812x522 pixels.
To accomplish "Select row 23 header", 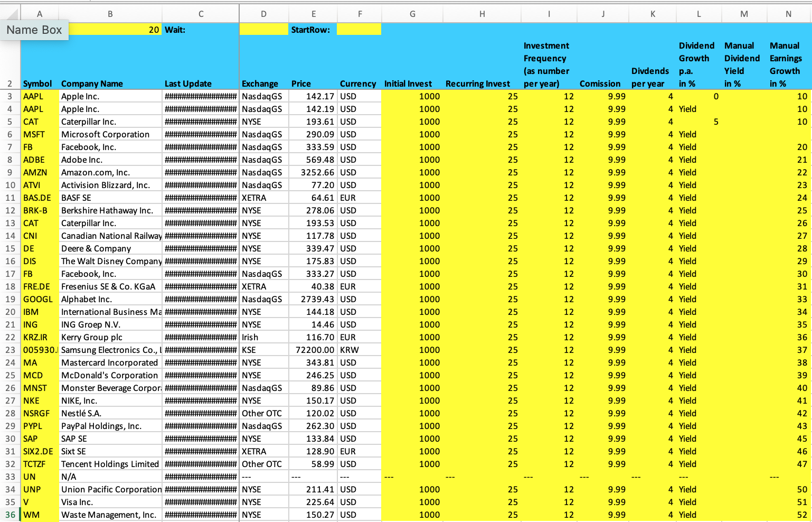I will click(10, 350).
